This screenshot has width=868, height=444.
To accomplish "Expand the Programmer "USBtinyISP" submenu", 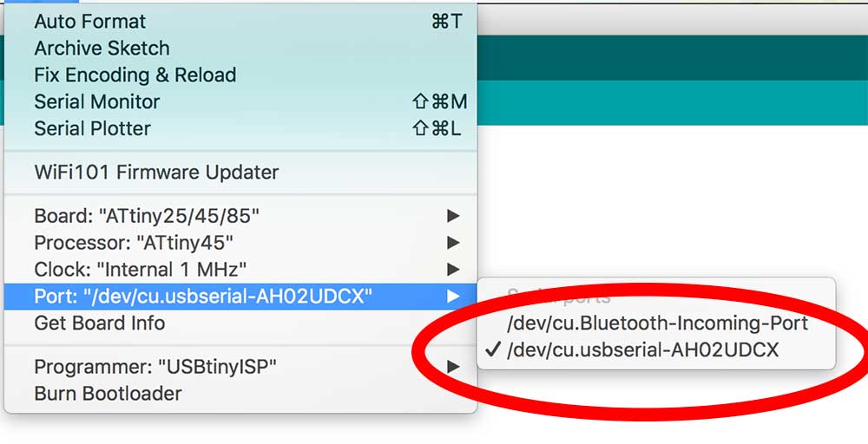I will click(x=240, y=366).
